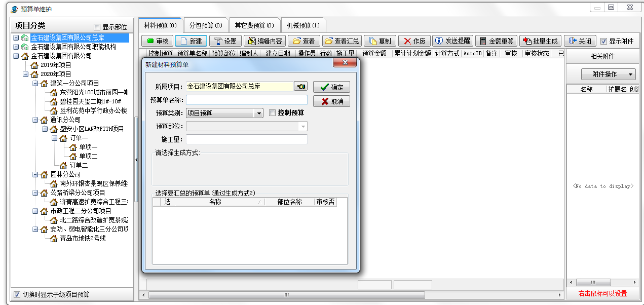The width and height of the screenshot is (644, 305).
Task: Click project browse icon beside 所属项目 field
Action: [300, 87]
